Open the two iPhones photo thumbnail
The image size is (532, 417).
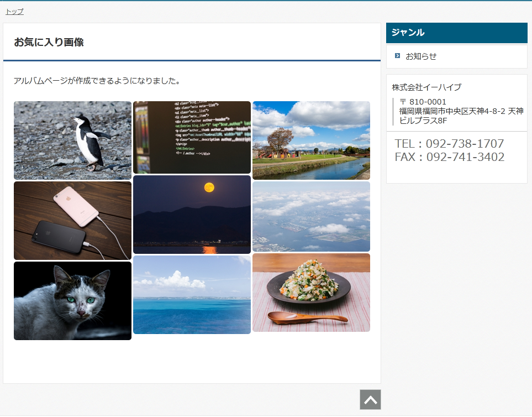(x=72, y=221)
